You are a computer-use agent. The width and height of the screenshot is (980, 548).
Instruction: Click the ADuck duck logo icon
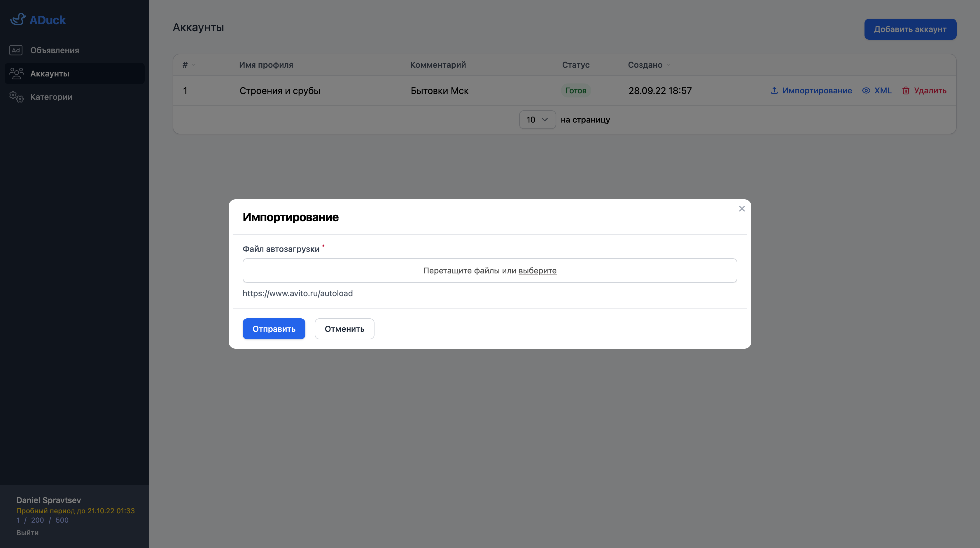(x=17, y=20)
